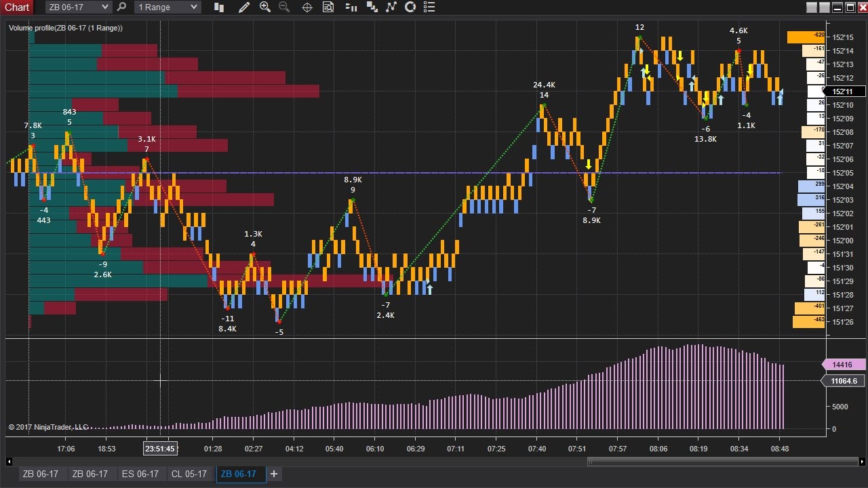Open the properties list icon

pyautogui.click(x=429, y=7)
